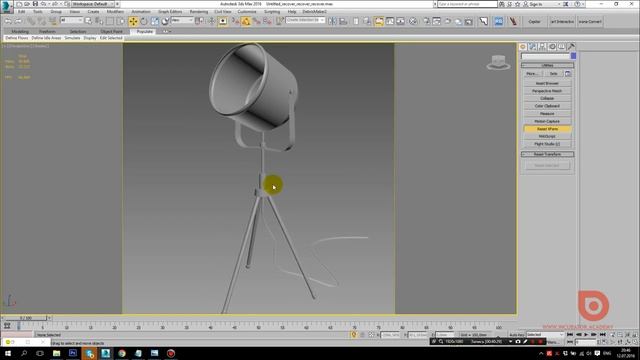640x360 pixels.
Task: Click the More... button in Utilities
Action: pyautogui.click(x=532, y=73)
